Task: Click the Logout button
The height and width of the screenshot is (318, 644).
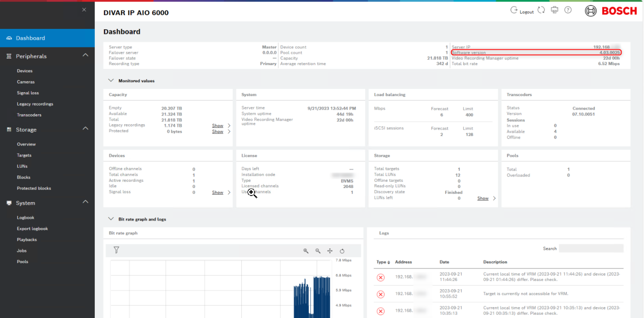Action: [522, 11]
